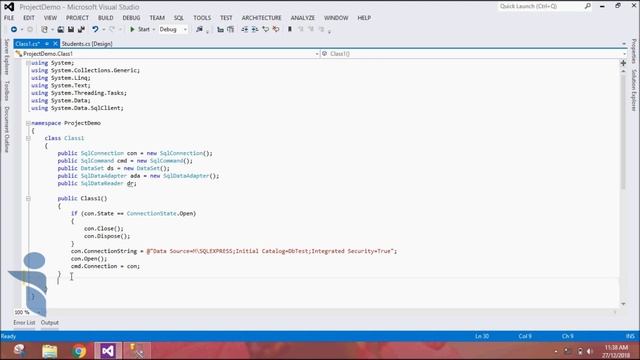Click the comment out selected lines icon
Image resolution: width=640 pixels, height=360 pixels.
pyautogui.click(x=266, y=29)
